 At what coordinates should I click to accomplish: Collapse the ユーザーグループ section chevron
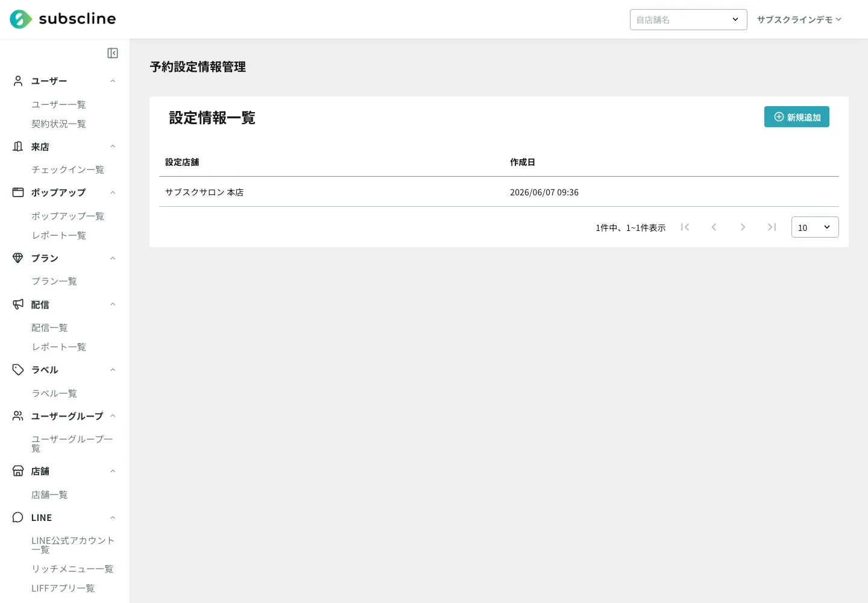click(113, 416)
